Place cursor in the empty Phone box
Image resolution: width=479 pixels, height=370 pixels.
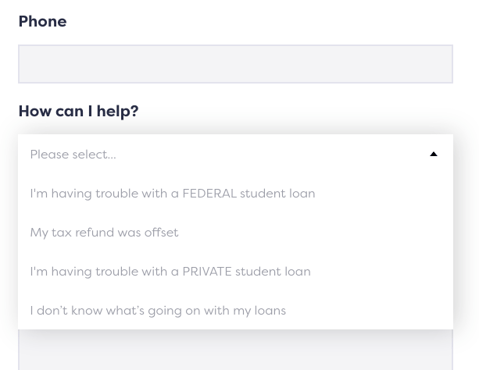(x=235, y=64)
